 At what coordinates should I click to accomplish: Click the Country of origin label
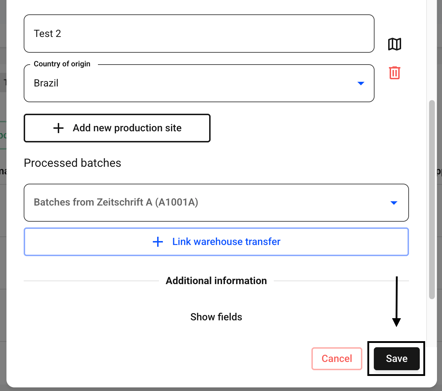(62, 64)
